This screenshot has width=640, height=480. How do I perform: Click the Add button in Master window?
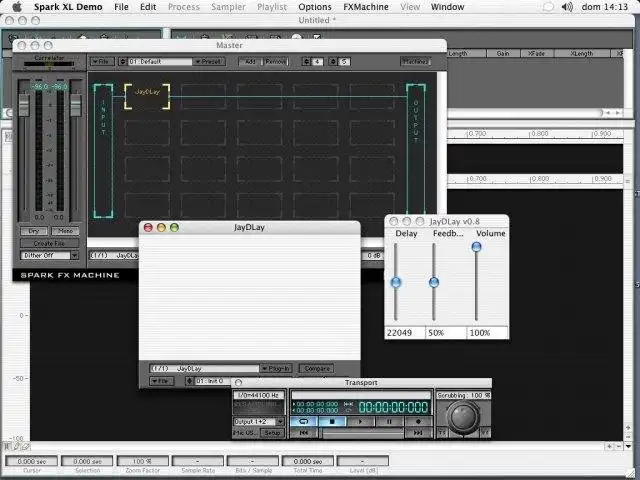250,62
